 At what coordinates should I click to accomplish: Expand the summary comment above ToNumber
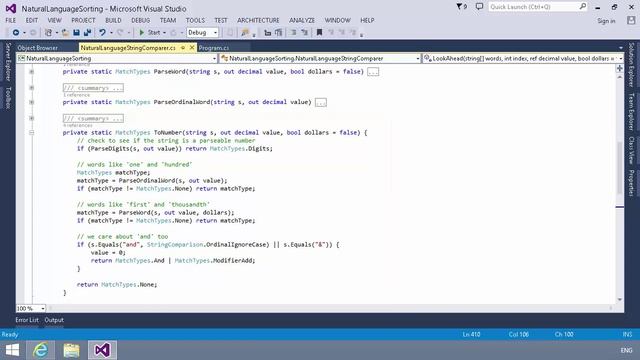[31, 118]
